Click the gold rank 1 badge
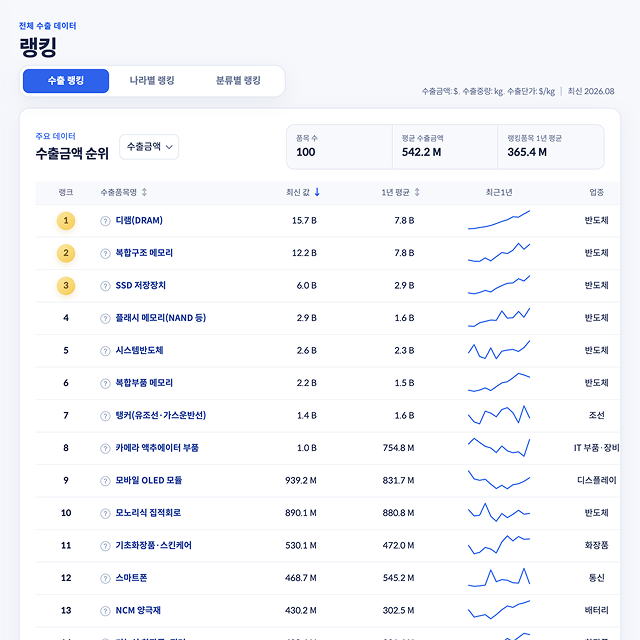Viewport: 640px width, 640px height. (66, 221)
